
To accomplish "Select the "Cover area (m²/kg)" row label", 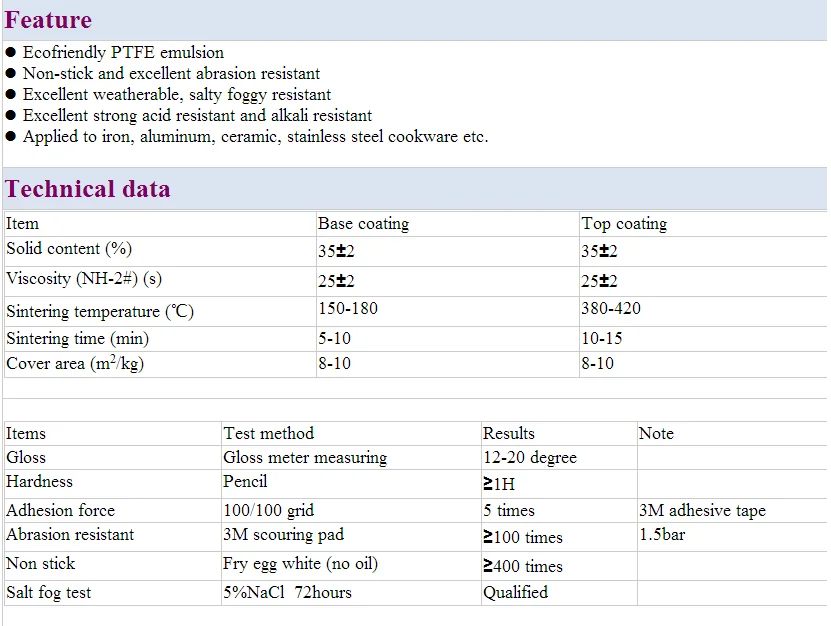I will click(x=75, y=364).
